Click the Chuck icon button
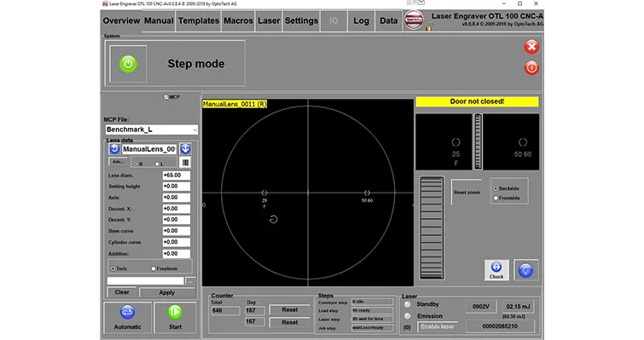The image size is (644, 340). (x=496, y=270)
